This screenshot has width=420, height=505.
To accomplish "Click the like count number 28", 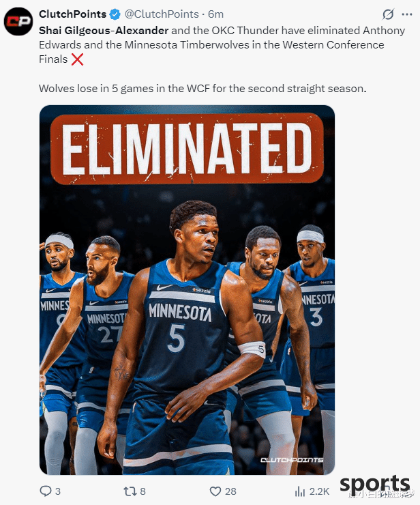I will pyautogui.click(x=230, y=491).
